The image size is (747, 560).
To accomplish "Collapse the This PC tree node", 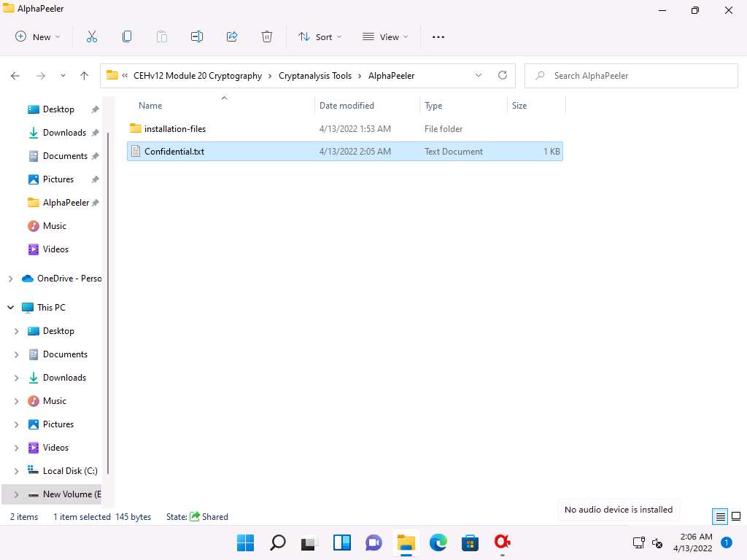I will coord(10,308).
